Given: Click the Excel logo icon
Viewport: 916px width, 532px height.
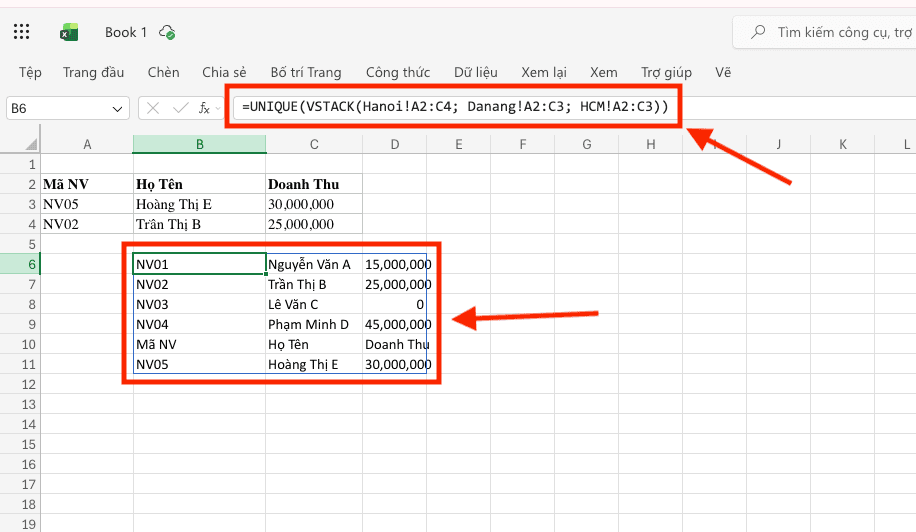Looking at the screenshot, I should pyautogui.click(x=69, y=32).
